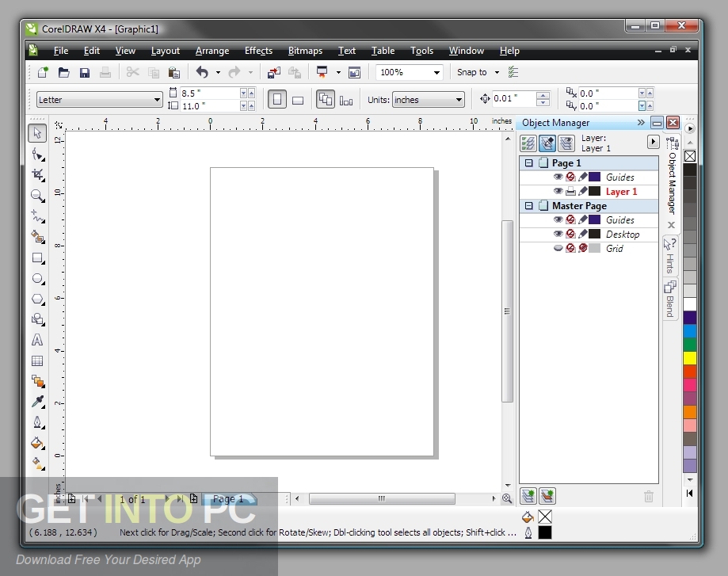Open the Effects menu
Viewport: 728px width, 576px height.
pos(258,51)
